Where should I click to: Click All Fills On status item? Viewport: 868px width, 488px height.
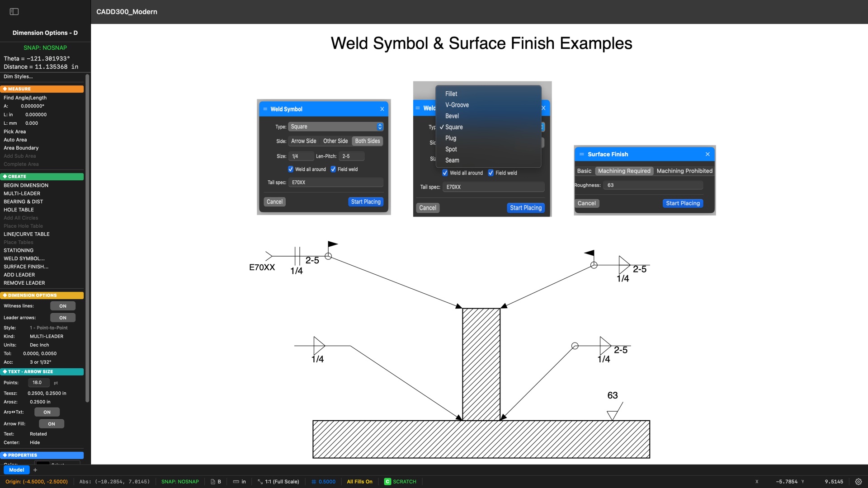point(359,482)
